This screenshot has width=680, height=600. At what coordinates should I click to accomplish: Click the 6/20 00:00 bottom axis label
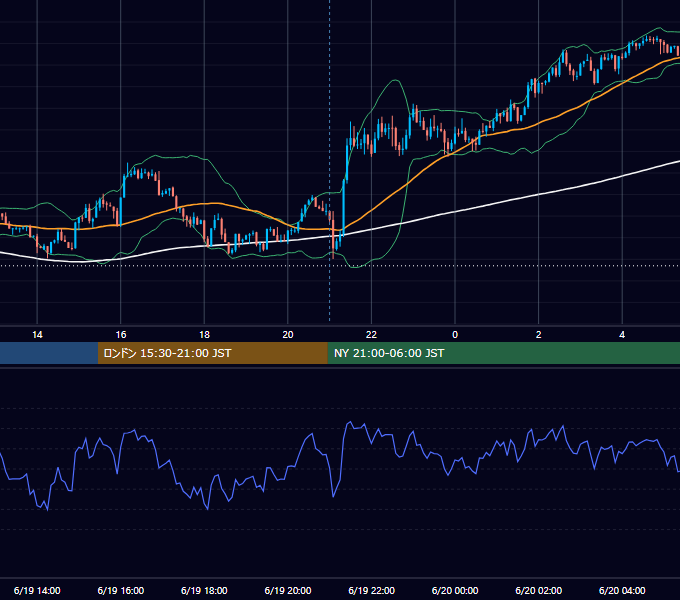click(455, 590)
